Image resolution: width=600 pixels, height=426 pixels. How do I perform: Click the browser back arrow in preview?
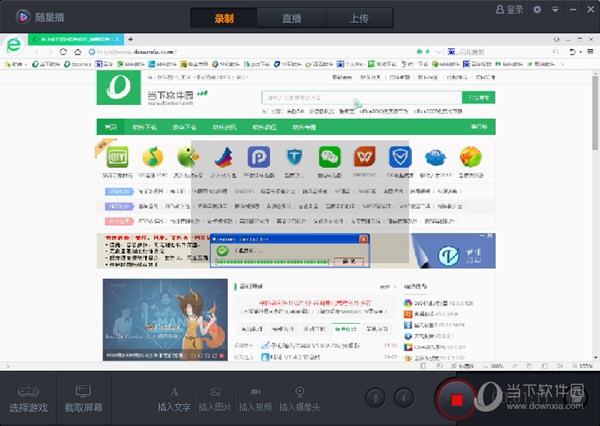37,52
